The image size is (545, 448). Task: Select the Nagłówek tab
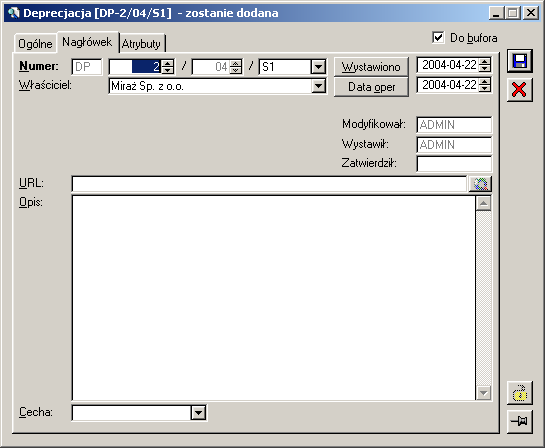tap(87, 42)
